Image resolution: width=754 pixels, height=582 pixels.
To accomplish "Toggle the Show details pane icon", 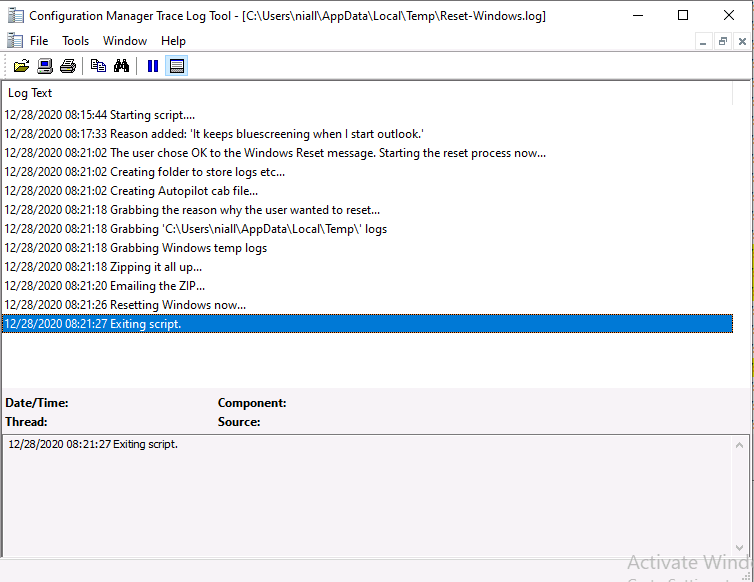I will 176,66.
